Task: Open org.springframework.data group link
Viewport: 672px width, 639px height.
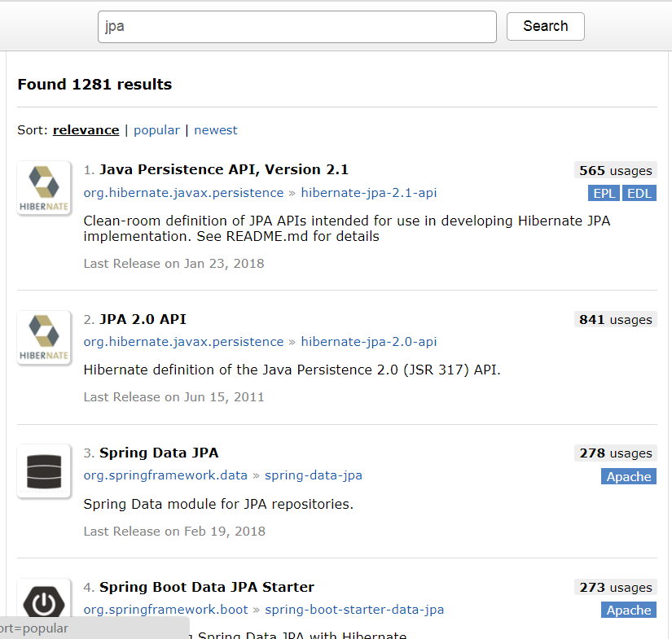Action: click(165, 476)
